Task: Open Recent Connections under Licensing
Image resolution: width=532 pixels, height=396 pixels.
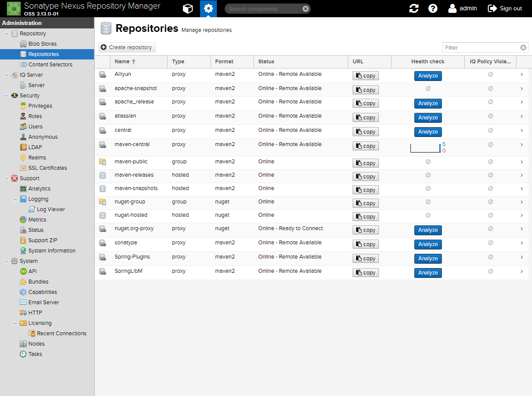Action: point(62,334)
